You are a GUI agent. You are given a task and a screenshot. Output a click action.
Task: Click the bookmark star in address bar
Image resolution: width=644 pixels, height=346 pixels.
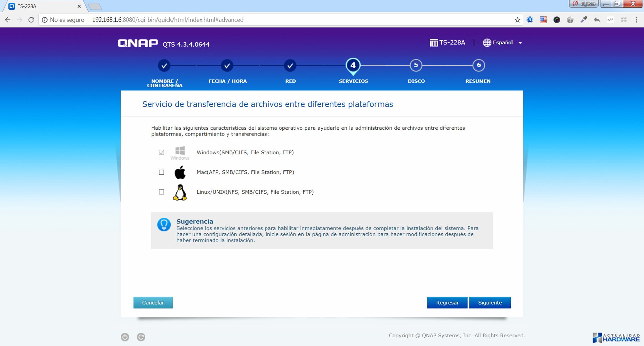click(517, 20)
